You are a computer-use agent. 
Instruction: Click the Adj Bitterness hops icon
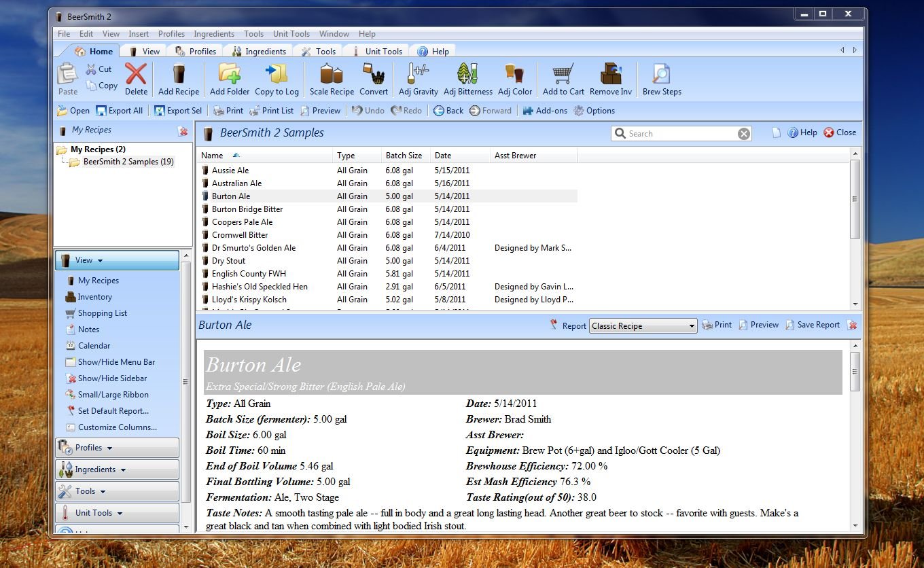click(x=467, y=74)
